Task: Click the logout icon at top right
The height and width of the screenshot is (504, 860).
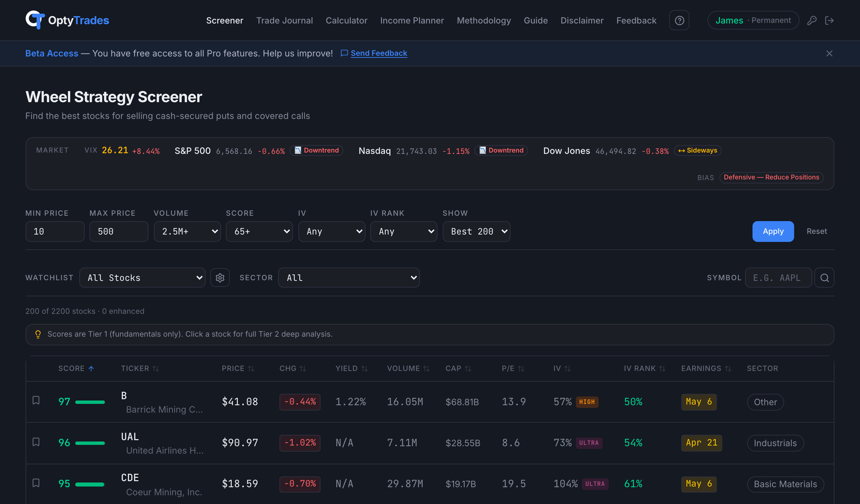Action: coord(830,20)
